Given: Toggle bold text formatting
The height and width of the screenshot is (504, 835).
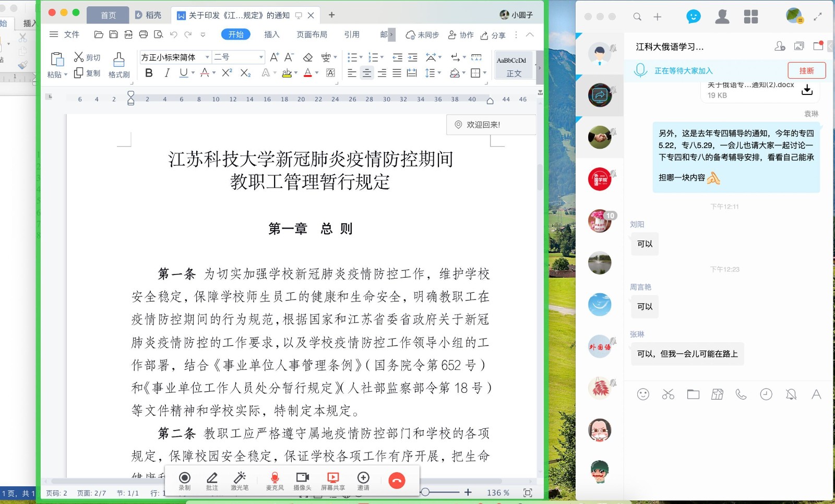Looking at the screenshot, I should click(149, 73).
